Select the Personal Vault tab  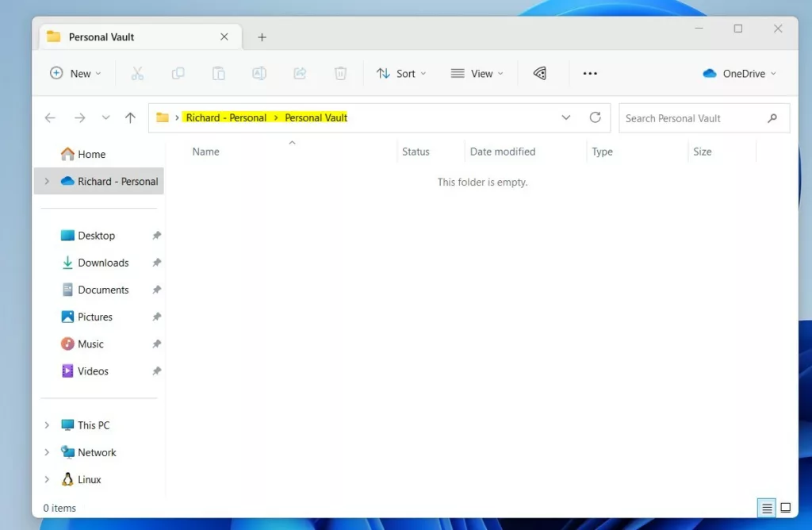click(x=141, y=36)
